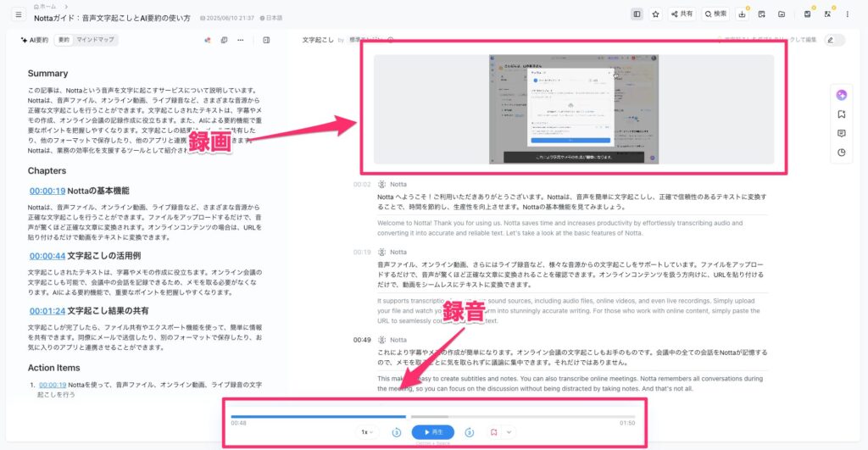Click chapter title 文字起こし結果の共有

coord(108,311)
